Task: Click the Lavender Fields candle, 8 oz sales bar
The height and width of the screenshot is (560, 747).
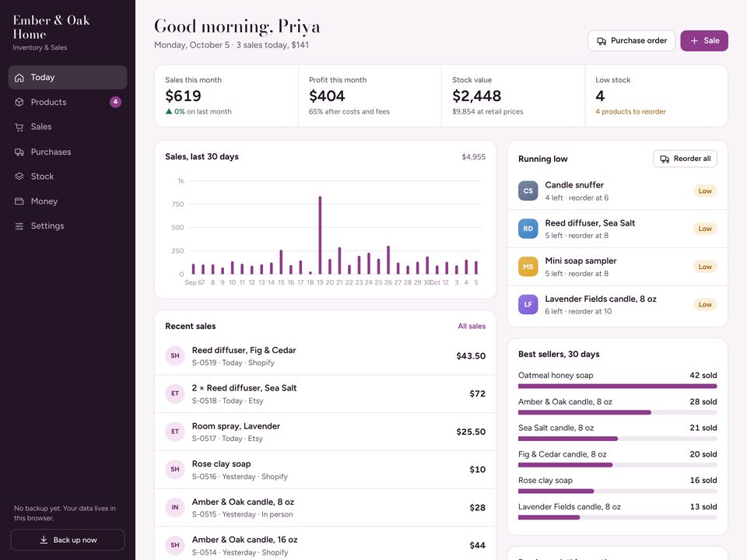Action: (x=617, y=518)
